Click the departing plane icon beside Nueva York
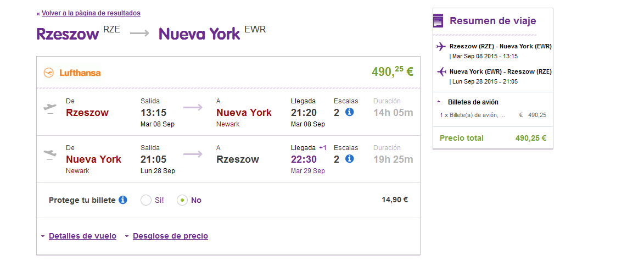Image resolution: width=644 pixels, height=260 pixels. [x=50, y=156]
